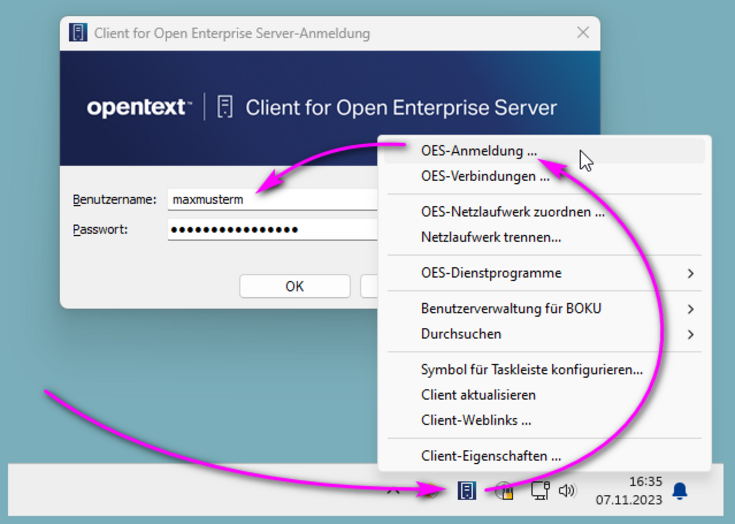Open the clock showing 16:35
The image size is (735, 524).
645,481
